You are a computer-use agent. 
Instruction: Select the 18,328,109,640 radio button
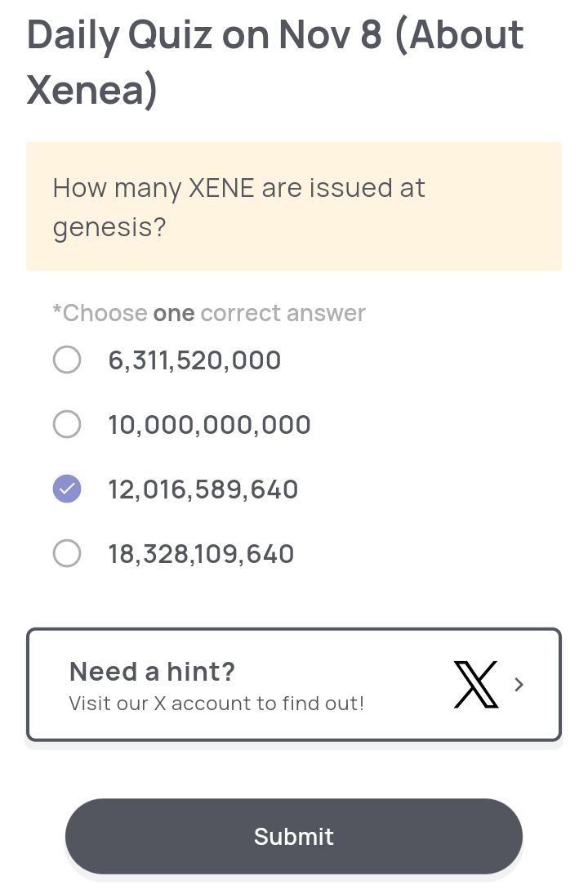[x=67, y=553]
